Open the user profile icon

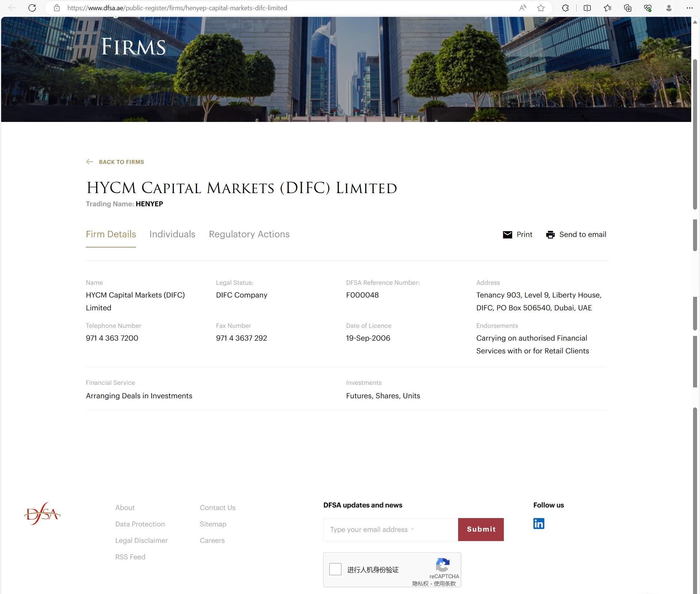pyautogui.click(x=669, y=8)
